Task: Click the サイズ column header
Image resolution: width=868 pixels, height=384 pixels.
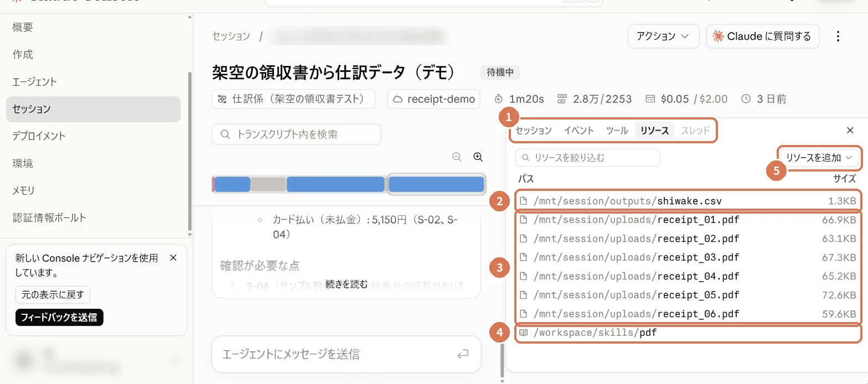Action: pos(845,179)
